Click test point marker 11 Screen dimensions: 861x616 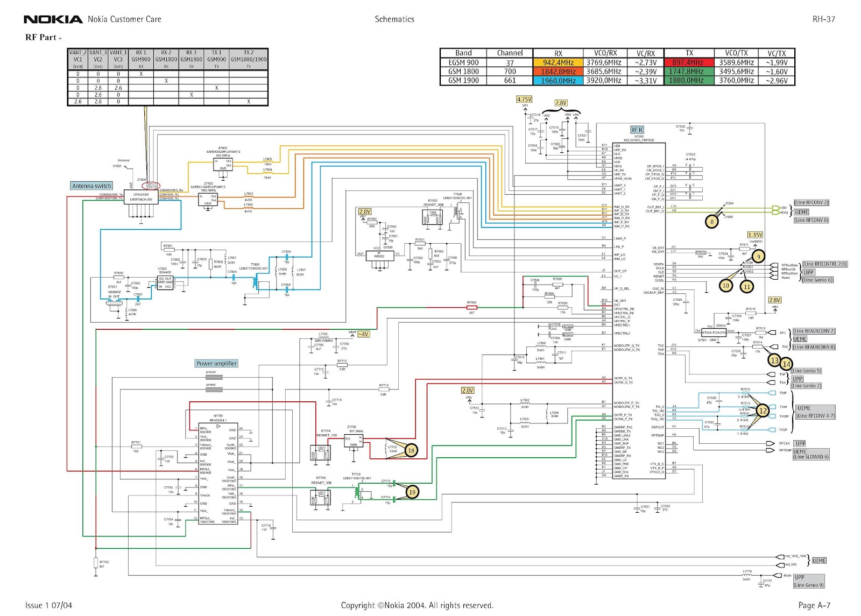[747, 287]
